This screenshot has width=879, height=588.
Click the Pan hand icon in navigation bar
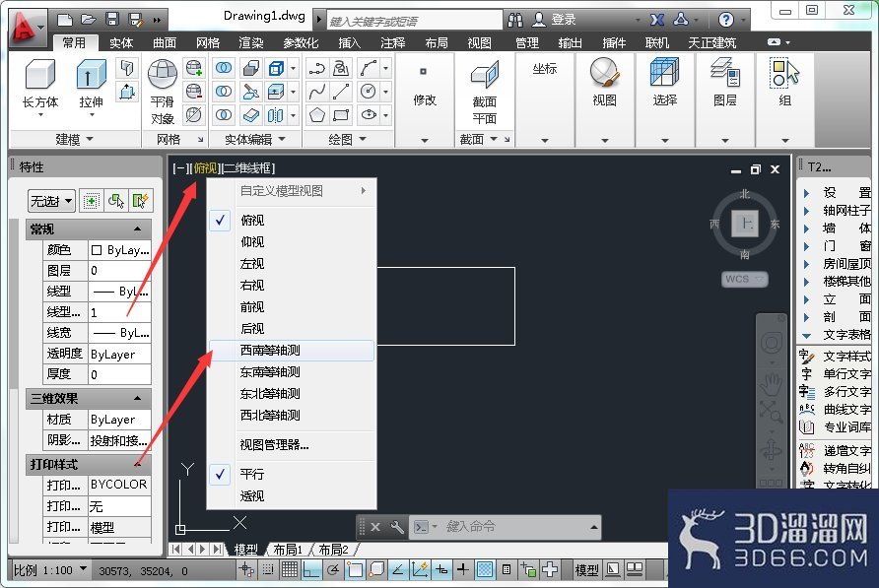click(x=772, y=385)
